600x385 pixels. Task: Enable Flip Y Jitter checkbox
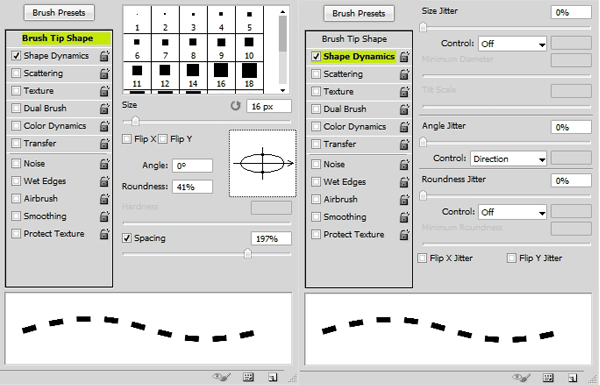click(x=511, y=258)
